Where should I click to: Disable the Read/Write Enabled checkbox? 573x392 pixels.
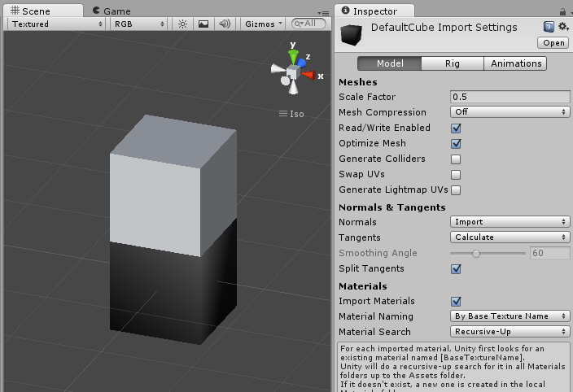pos(456,128)
